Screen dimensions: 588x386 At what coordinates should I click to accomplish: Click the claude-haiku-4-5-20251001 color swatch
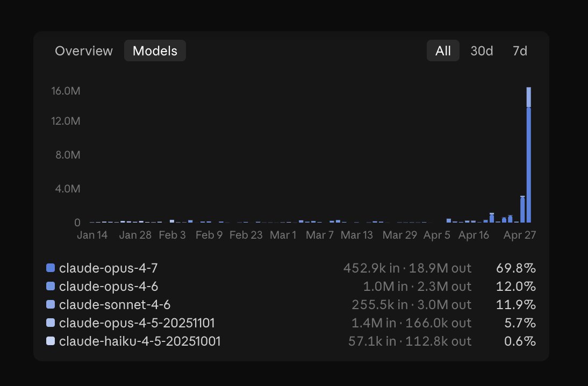click(x=50, y=341)
